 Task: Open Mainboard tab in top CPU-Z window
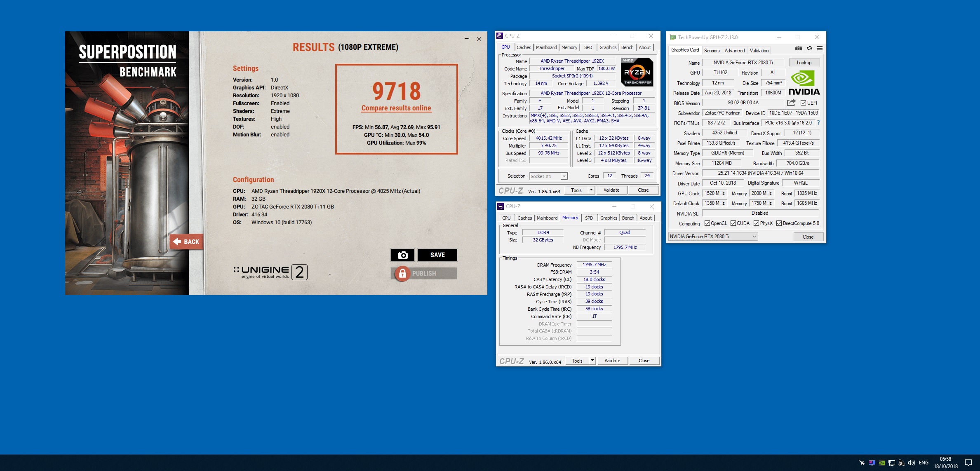[546, 47]
